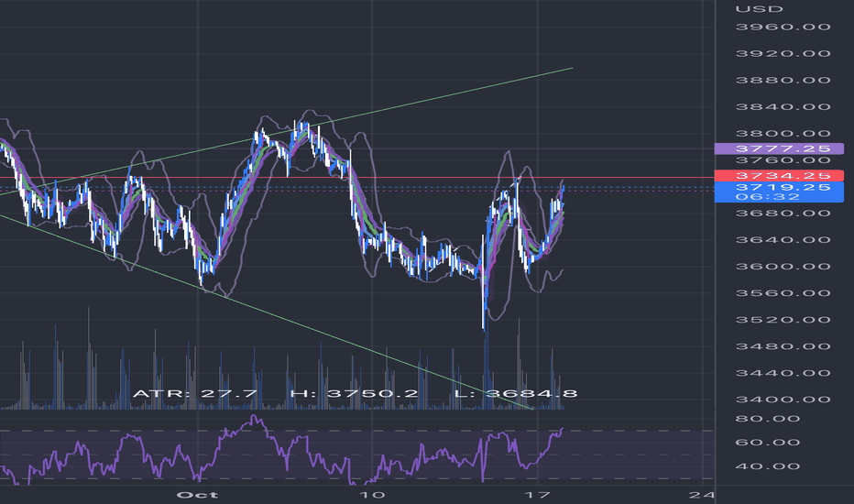The image size is (854, 504).
Task: Click the 3600.00 price scale value
Action: click(x=783, y=267)
